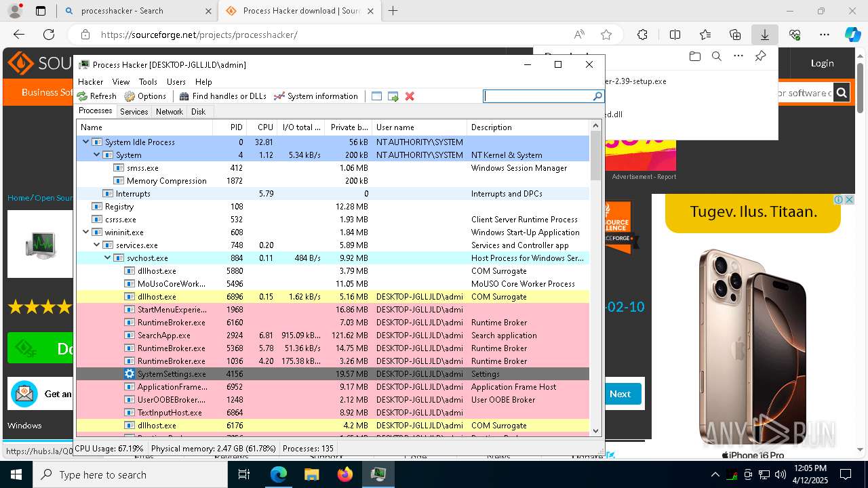
Task: Select the Memory Compression row
Action: coord(332,181)
